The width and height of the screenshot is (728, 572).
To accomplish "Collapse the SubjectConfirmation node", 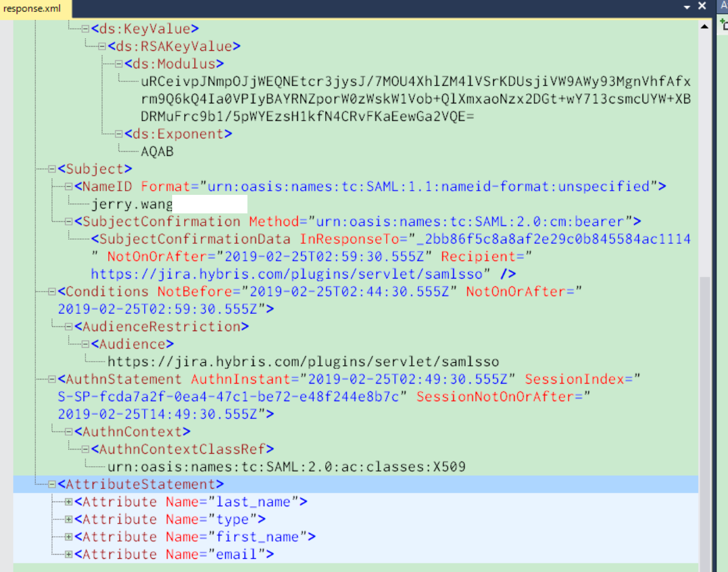I will click(69, 222).
